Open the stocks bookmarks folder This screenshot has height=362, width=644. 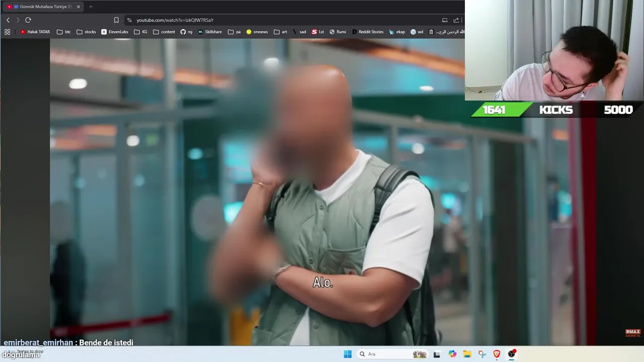(86, 32)
